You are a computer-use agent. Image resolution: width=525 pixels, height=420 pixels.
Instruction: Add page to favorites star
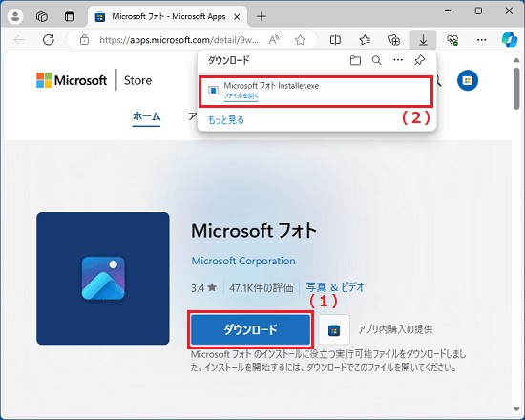[301, 40]
